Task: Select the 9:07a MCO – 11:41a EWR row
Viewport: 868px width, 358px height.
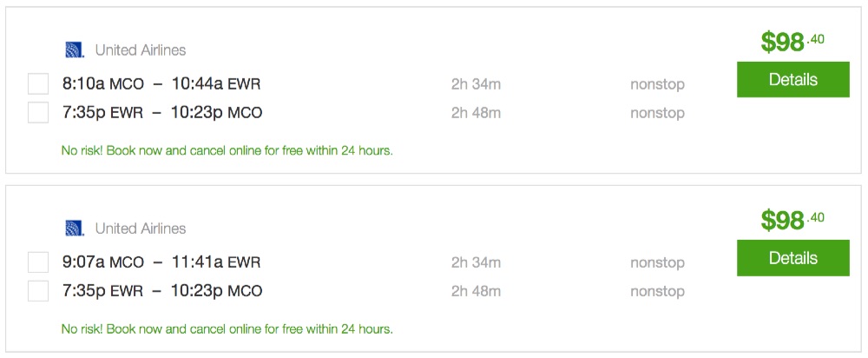Action: pyautogui.click(x=161, y=262)
